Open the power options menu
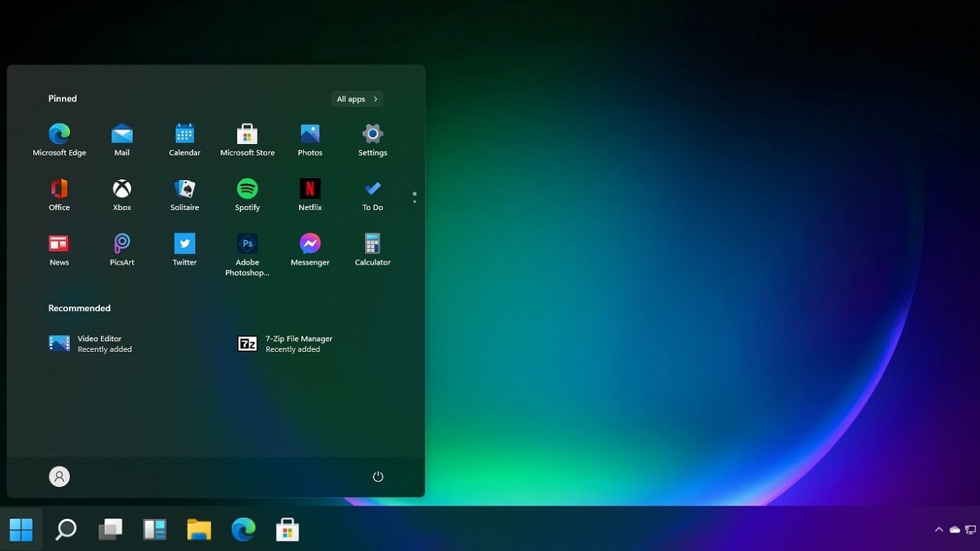The width and height of the screenshot is (980, 551). coord(378,477)
